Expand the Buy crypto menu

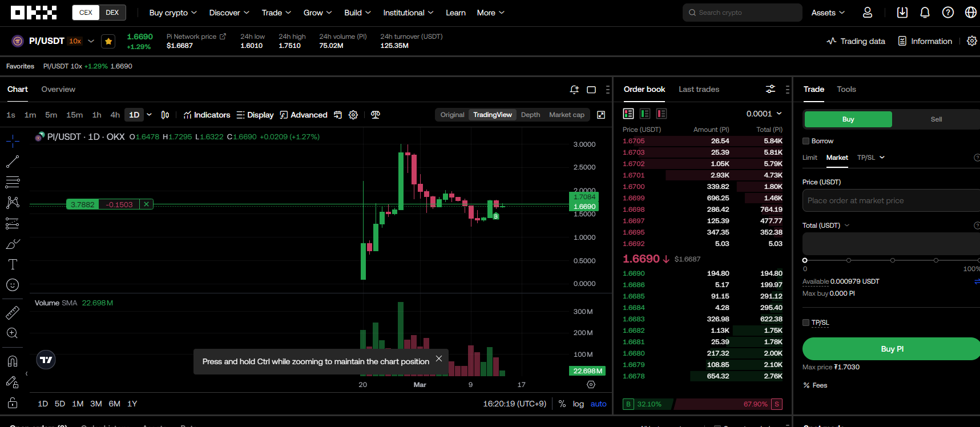[173, 13]
